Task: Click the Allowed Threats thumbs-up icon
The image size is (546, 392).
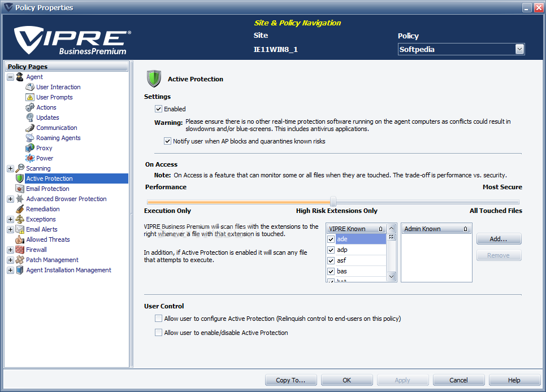Action: point(20,239)
